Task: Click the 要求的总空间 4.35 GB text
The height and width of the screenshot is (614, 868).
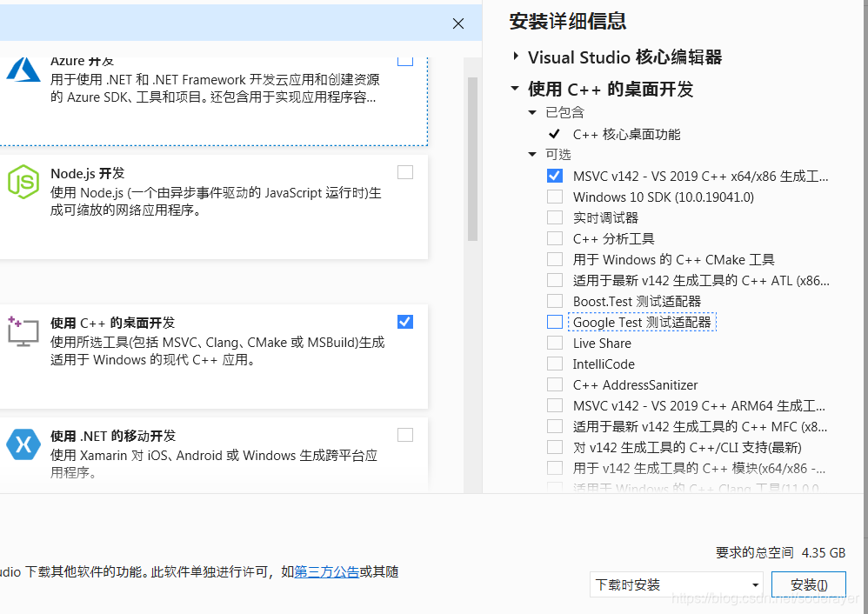Action: click(x=780, y=552)
